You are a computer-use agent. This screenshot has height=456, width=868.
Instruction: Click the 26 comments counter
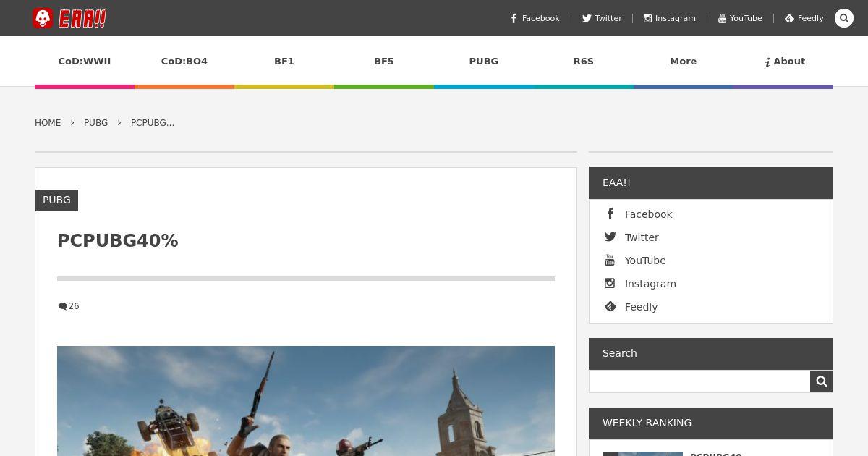69,306
